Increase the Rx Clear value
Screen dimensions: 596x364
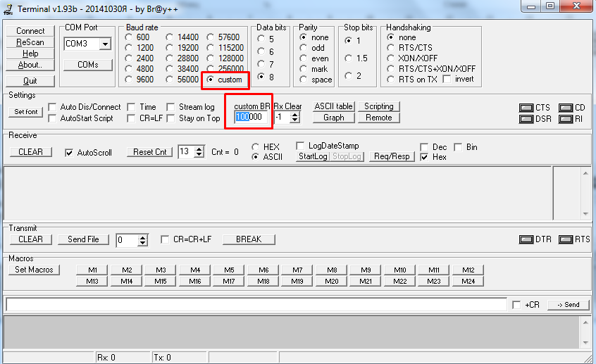(x=295, y=115)
